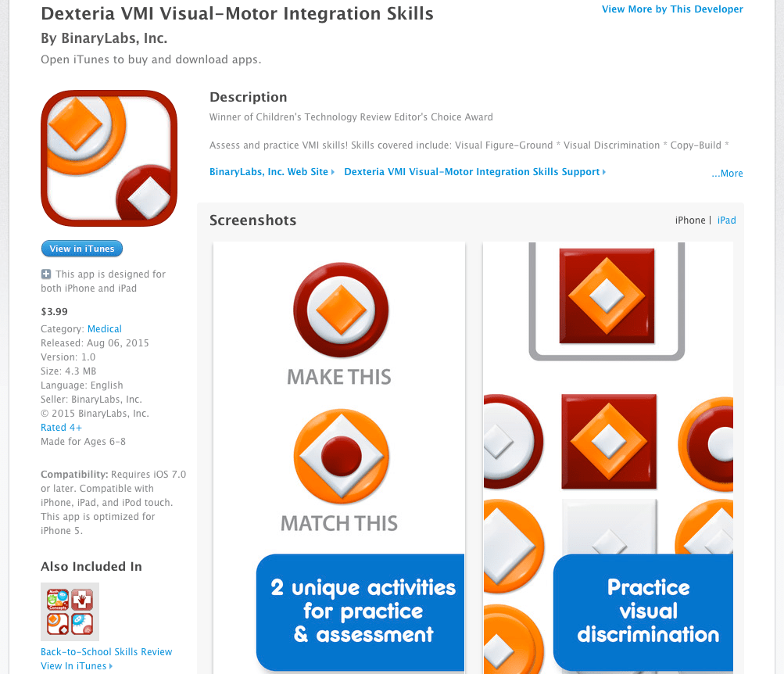This screenshot has height=674, width=784.
Task: Open Dexteria VMI Support link
Action: pos(474,172)
